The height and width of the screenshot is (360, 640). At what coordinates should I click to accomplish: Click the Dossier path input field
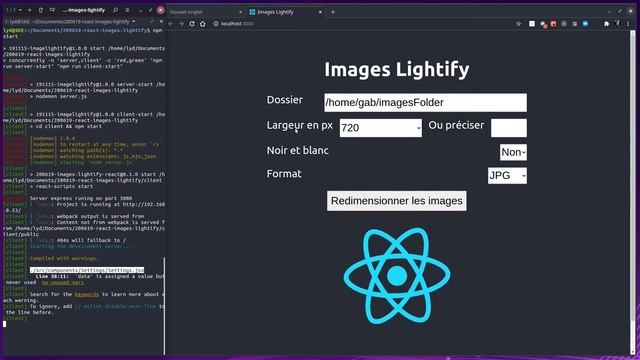tap(425, 102)
